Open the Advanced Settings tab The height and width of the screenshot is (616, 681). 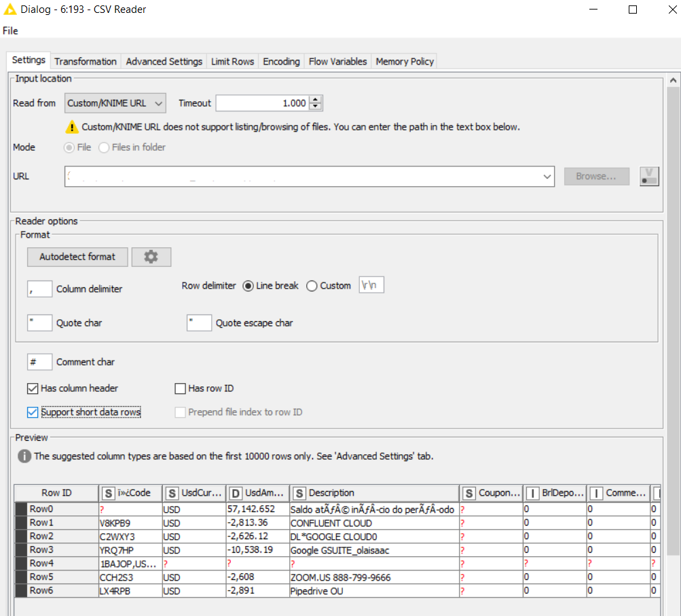coord(164,61)
